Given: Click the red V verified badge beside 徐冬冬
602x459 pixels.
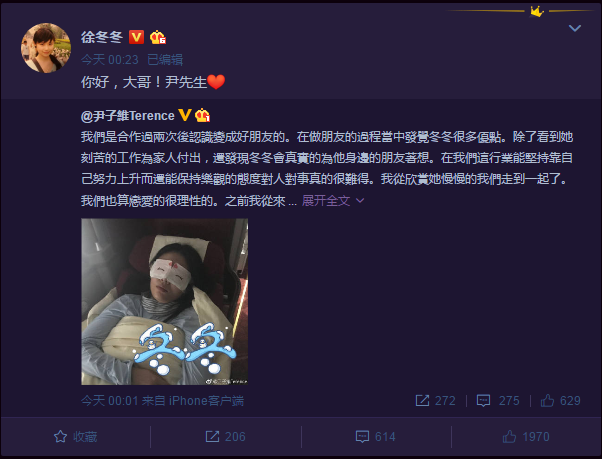Looking at the screenshot, I should [136, 37].
